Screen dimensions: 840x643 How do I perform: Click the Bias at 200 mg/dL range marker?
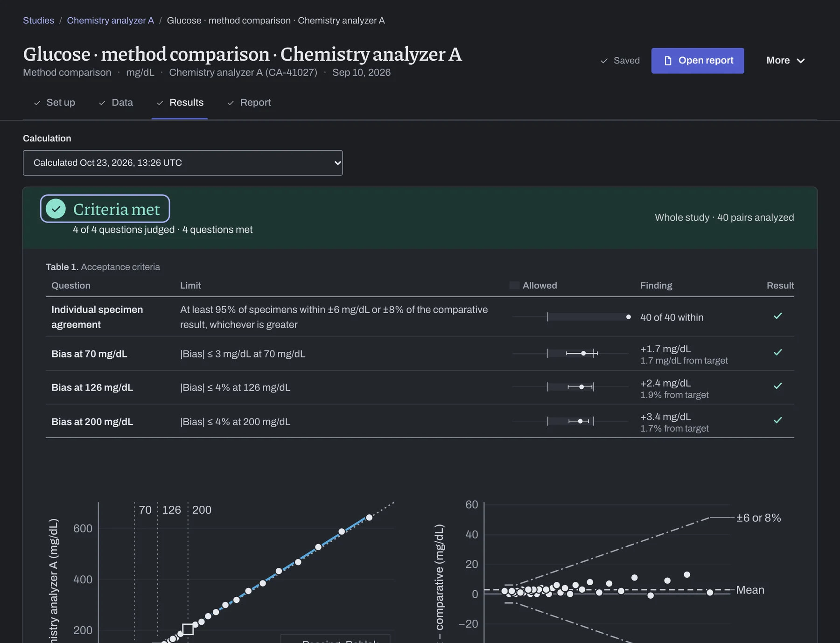pos(580,421)
